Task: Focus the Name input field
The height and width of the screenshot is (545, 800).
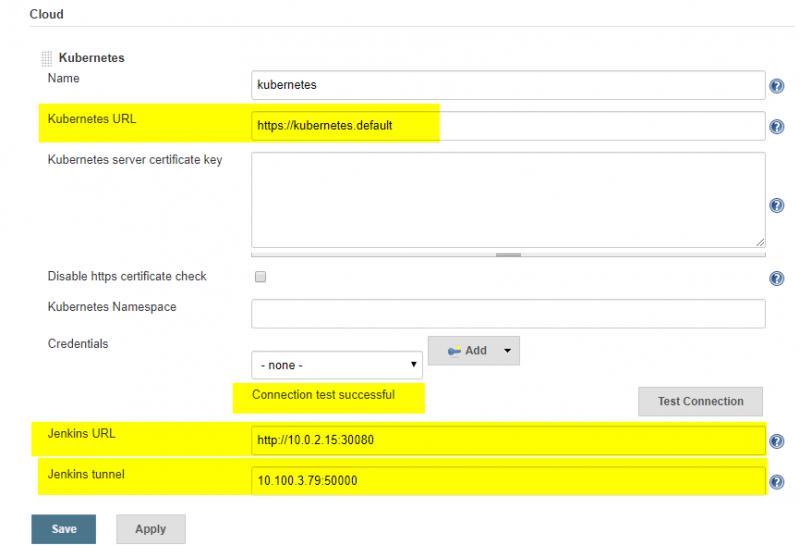Action: pyautogui.click(x=508, y=85)
